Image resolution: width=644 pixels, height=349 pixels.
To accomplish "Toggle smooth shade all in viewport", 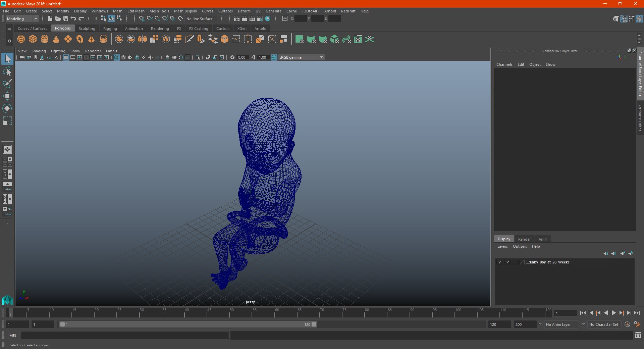I will tap(123, 57).
